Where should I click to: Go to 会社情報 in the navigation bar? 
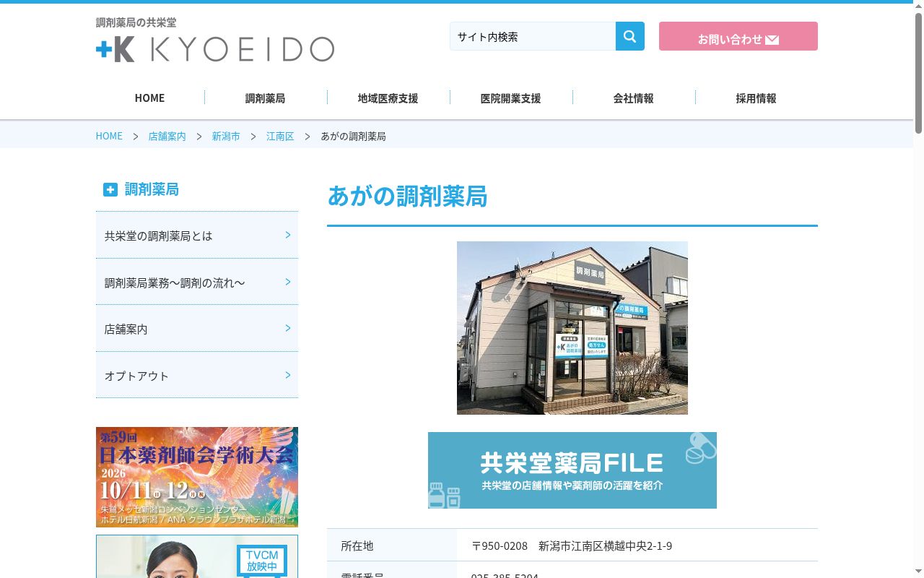pos(634,98)
